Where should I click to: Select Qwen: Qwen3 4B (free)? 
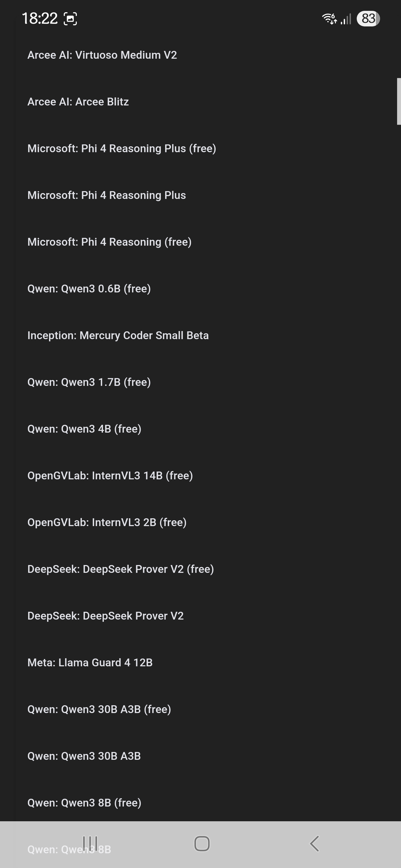tap(84, 429)
